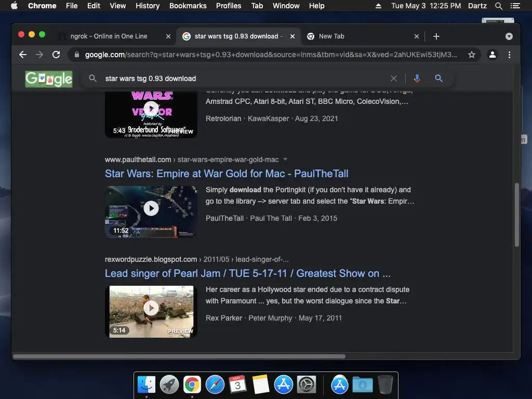Viewport: 532px width, 399px height.
Task: Submit search with blue magnifier icon
Action: (438, 79)
